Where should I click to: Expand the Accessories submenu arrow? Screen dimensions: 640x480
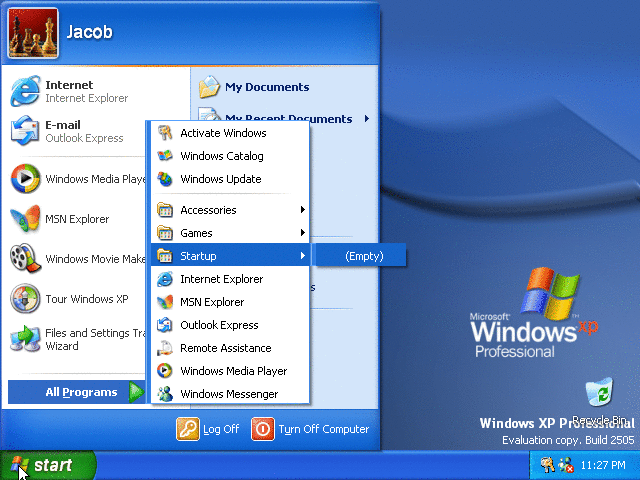[x=302, y=210]
